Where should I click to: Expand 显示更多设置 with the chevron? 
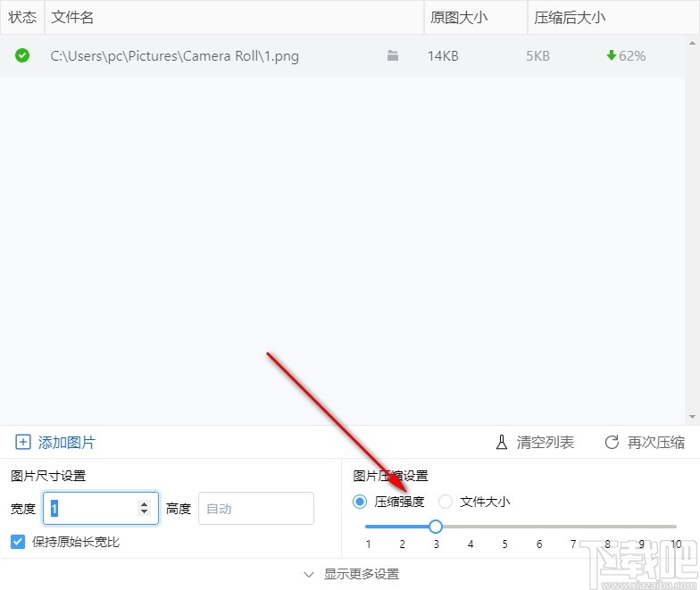pyautogui.click(x=309, y=575)
